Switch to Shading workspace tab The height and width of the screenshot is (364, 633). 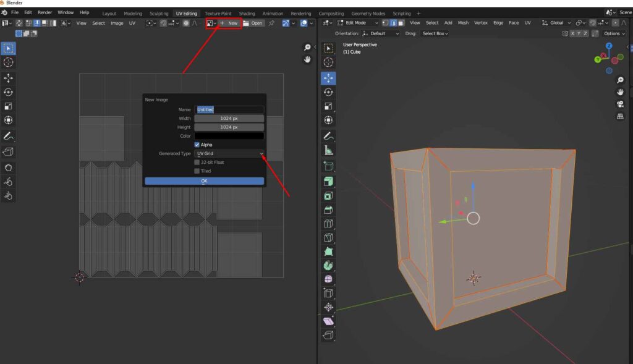(247, 14)
